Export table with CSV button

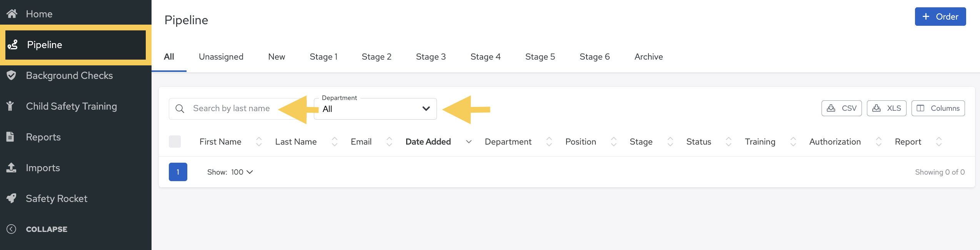point(842,108)
